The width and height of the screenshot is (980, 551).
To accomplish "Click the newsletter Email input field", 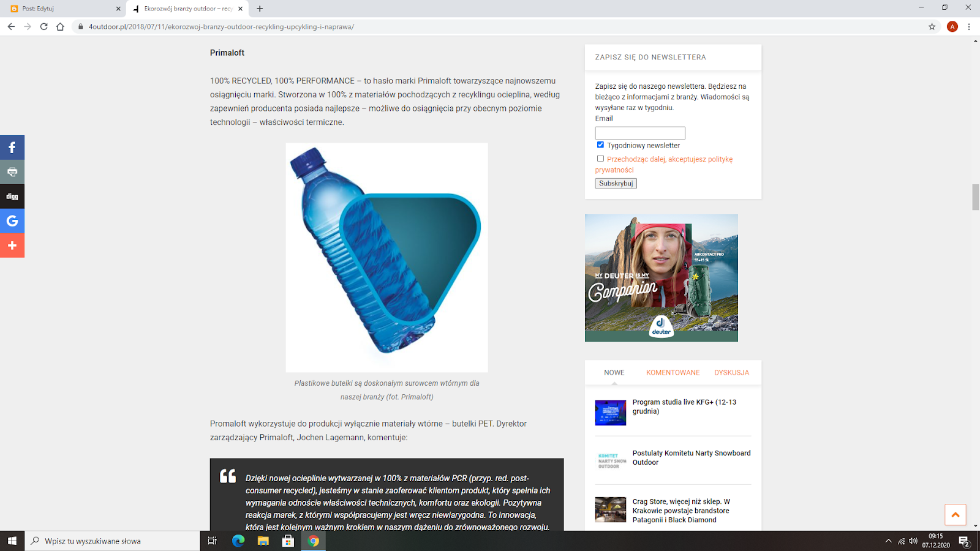I will [640, 133].
